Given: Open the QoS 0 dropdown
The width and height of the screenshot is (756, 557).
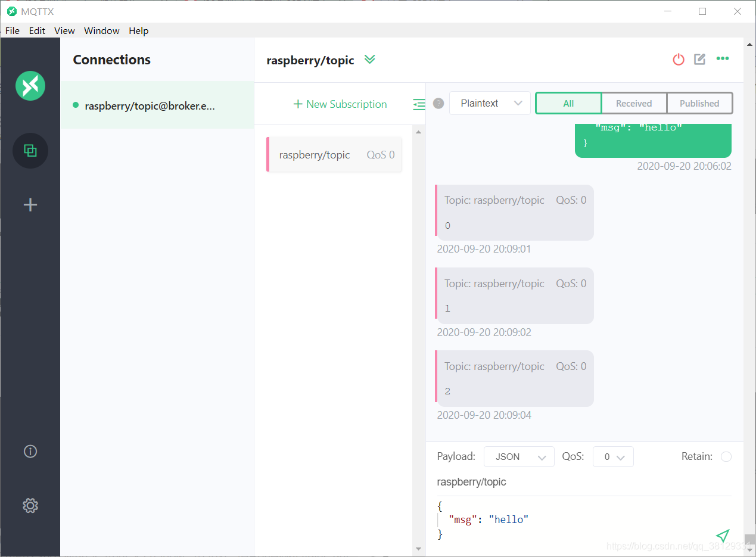Looking at the screenshot, I should 613,457.
